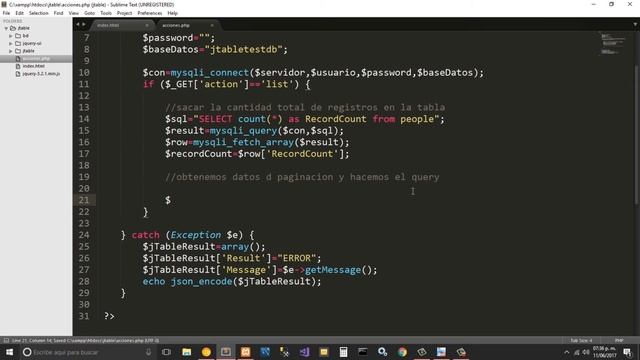Change Tab Size setting in status bar
640x360 pixels.
tap(581, 340)
